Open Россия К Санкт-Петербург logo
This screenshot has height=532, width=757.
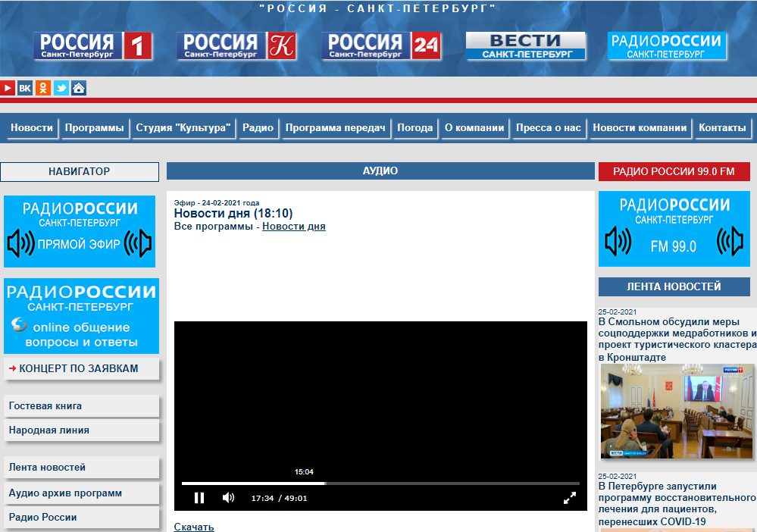pyautogui.click(x=236, y=46)
